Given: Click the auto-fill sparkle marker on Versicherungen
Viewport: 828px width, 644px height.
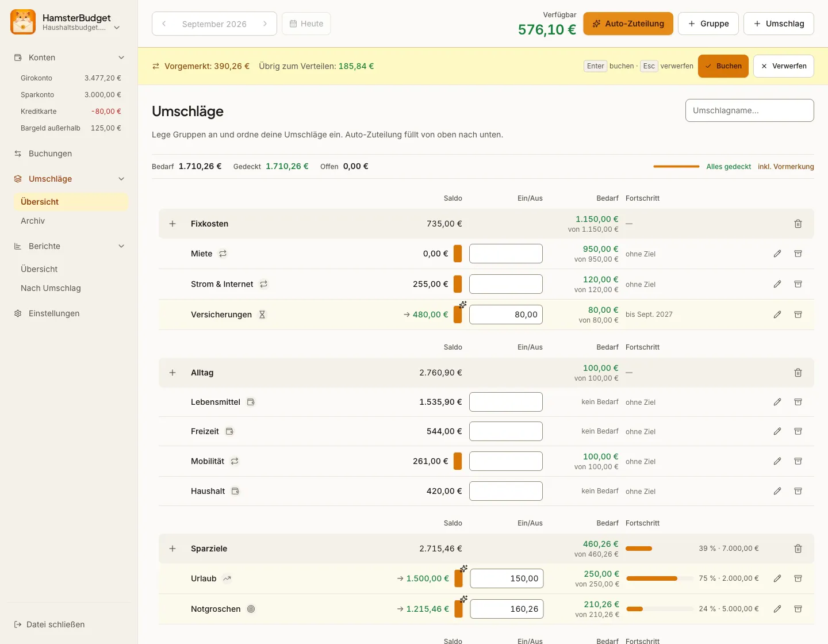Looking at the screenshot, I should 463,305.
